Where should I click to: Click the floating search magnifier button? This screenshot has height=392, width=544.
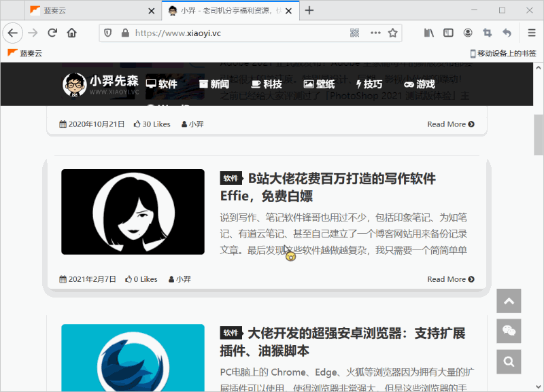509,361
